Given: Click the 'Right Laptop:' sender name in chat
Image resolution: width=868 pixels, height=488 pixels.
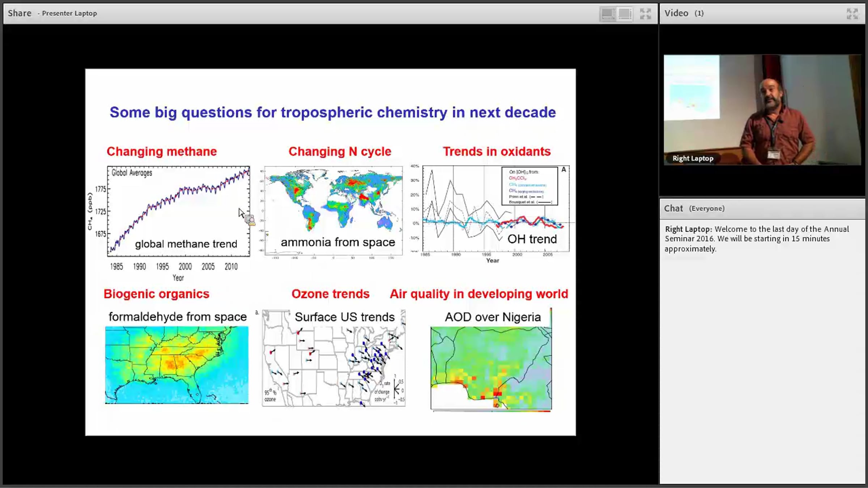Looking at the screenshot, I should click(689, 229).
